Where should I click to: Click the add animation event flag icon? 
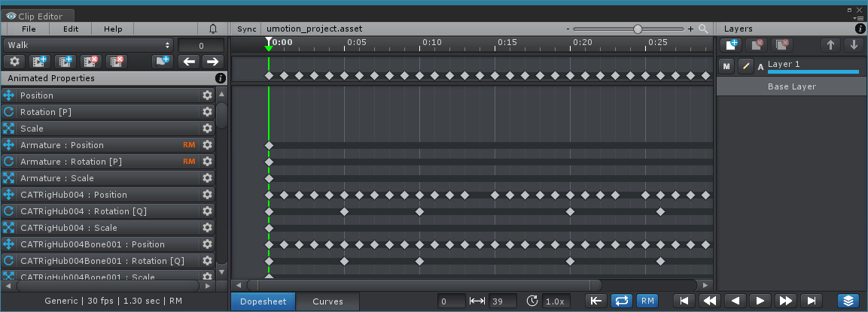click(162, 62)
